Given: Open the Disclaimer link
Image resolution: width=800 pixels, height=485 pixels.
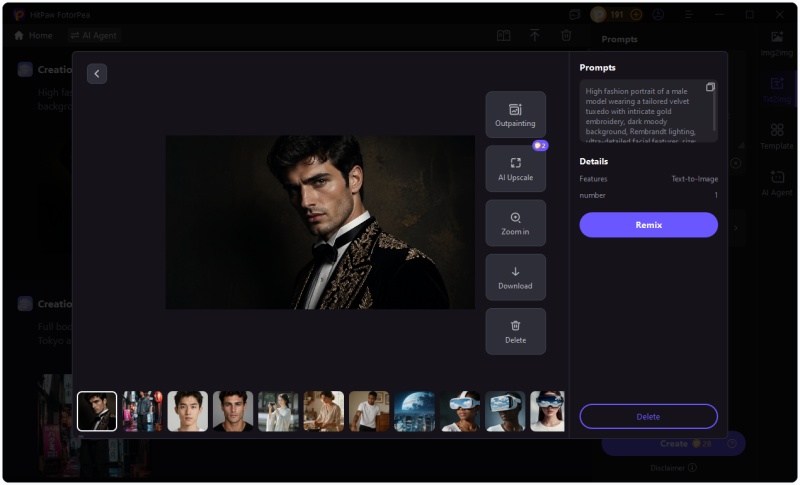Looking at the screenshot, I should click(x=673, y=468).
